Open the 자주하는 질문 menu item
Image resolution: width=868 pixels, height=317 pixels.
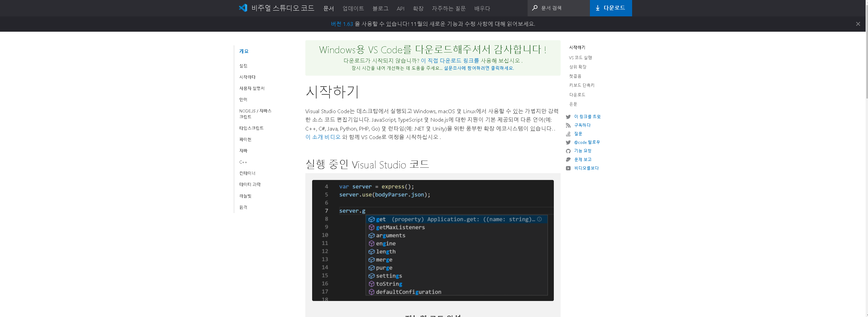(449, 8)
